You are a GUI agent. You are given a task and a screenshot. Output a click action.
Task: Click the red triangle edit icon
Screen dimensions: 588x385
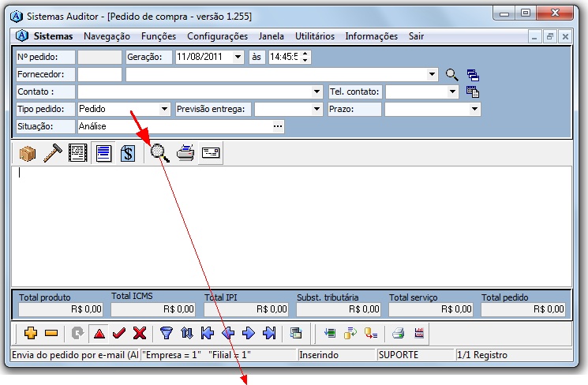click(x=99, y=333)
